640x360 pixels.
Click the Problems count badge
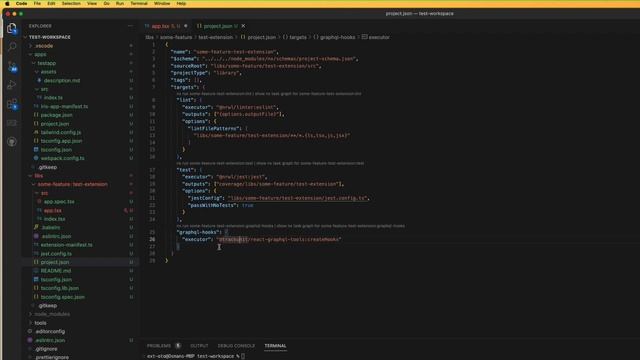178,345
